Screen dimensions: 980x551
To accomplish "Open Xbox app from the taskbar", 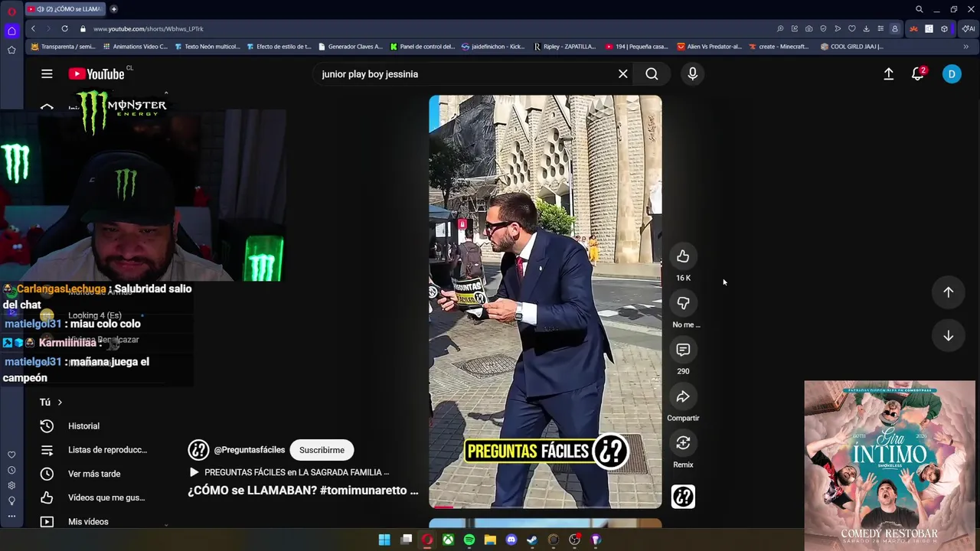I will click(x=448, y=540).
